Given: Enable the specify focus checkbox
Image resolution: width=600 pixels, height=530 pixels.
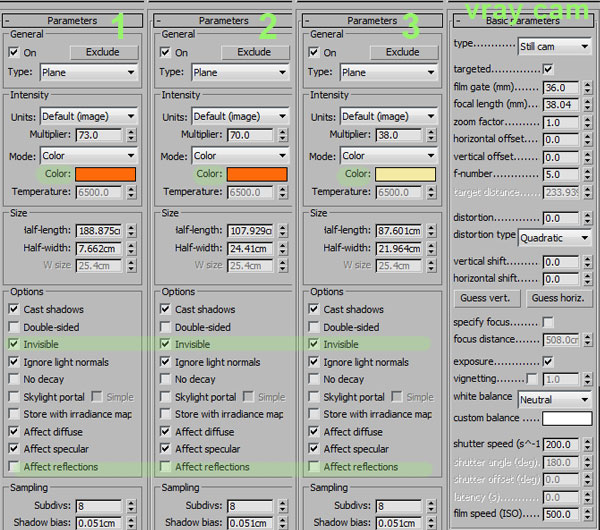Looking at the screenshot, I should (548, 322).
